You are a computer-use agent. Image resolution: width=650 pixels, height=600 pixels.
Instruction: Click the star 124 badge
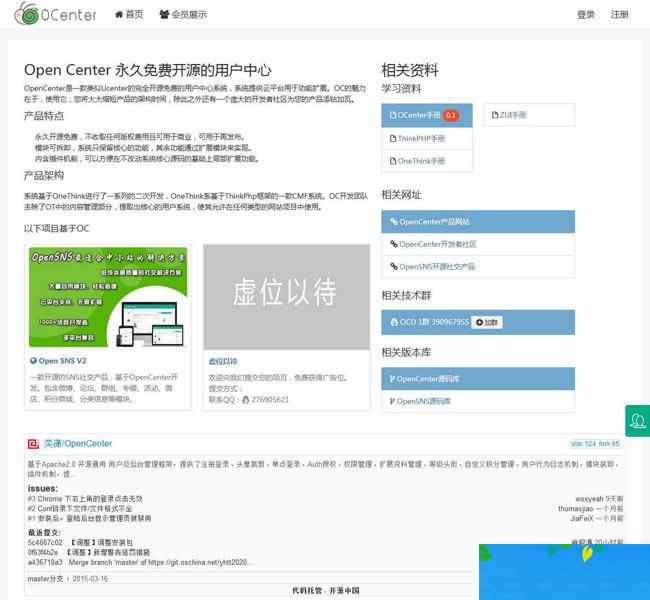coord(582,443)
